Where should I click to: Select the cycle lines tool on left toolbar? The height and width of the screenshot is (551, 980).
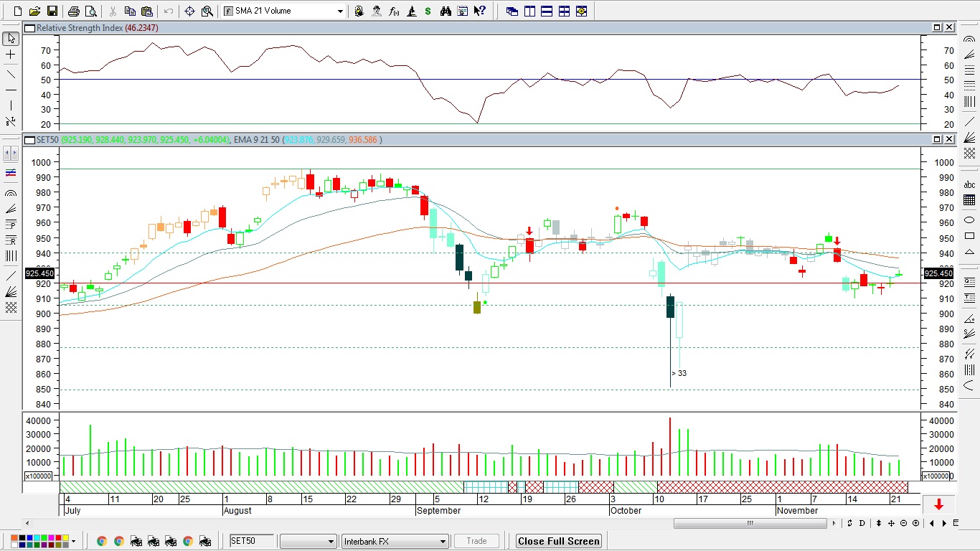click(x=11, y=256)
